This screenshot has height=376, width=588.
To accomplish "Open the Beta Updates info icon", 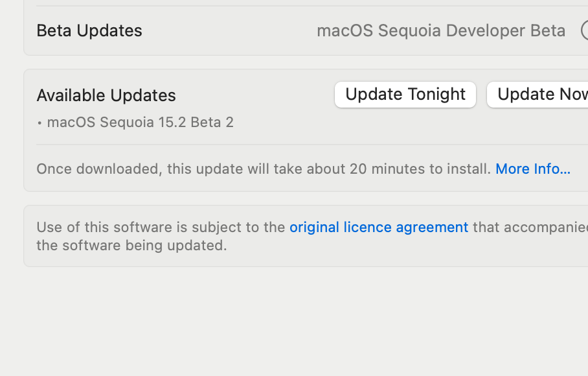I will click(585, 30).
